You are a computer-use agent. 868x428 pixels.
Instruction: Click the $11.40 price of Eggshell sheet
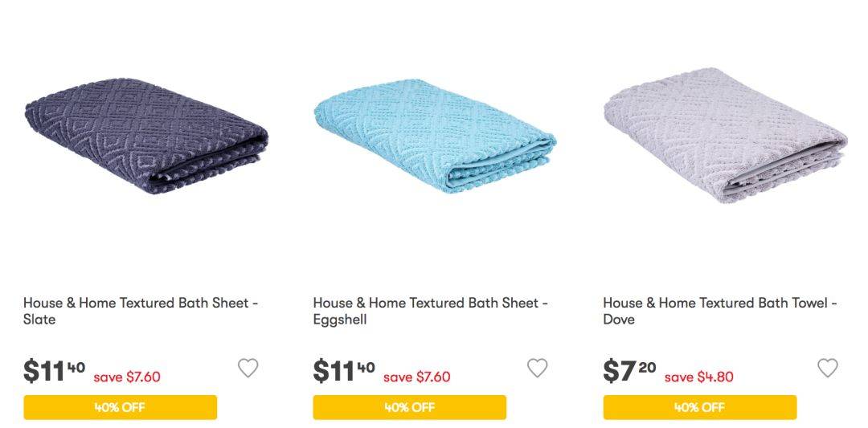(x=344, y=371)
